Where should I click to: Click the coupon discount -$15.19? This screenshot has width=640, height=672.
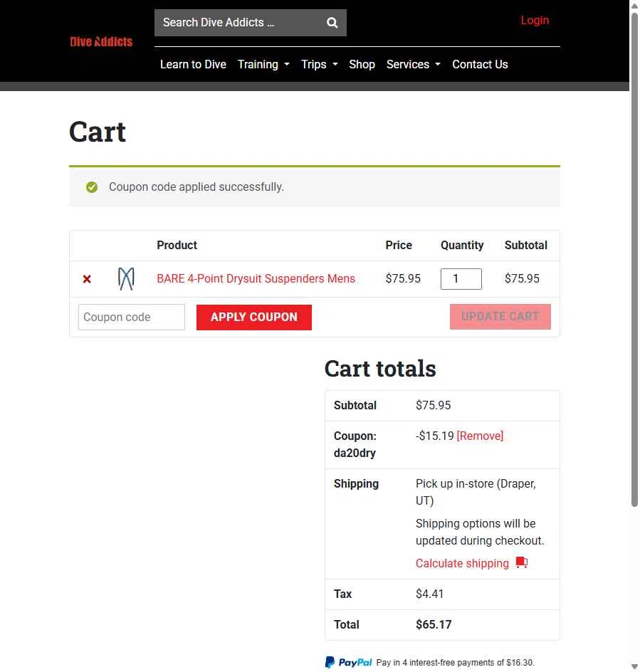[x=434, y=436]
